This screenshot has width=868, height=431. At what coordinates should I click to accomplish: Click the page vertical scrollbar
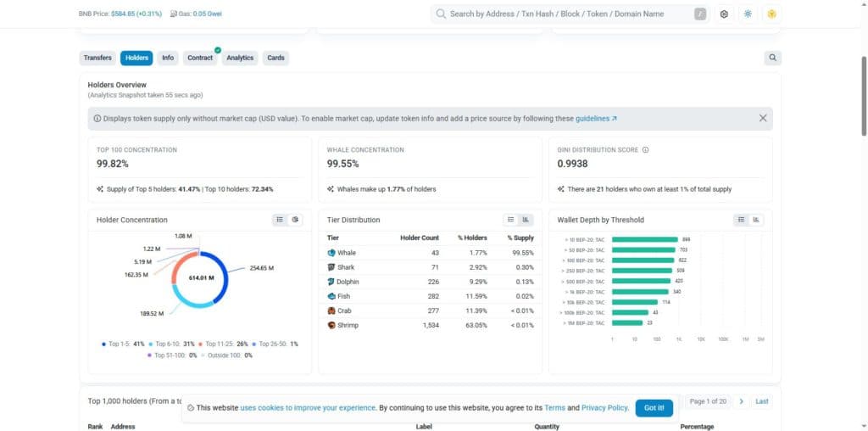coord(864,97)
